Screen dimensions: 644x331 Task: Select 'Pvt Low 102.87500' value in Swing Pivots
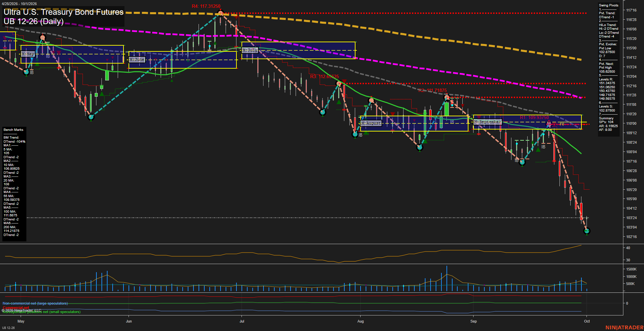tap(607, 50)
